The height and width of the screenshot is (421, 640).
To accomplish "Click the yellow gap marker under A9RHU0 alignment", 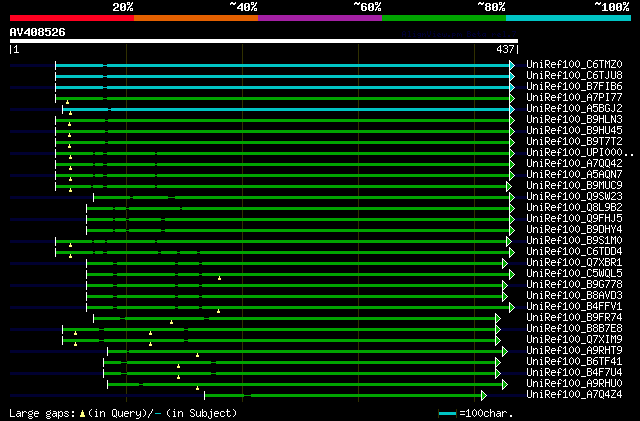I will click(x=198, y=388).
